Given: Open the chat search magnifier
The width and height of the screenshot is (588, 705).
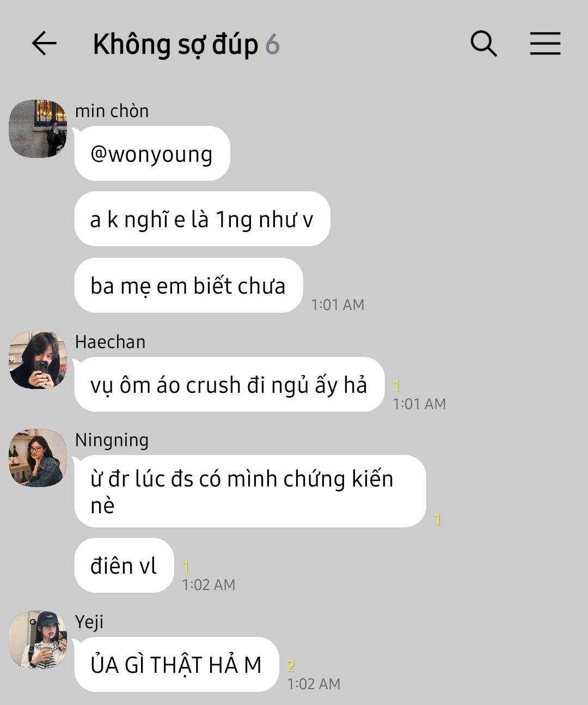Looking at the screenshot, I should coord(483,44).
